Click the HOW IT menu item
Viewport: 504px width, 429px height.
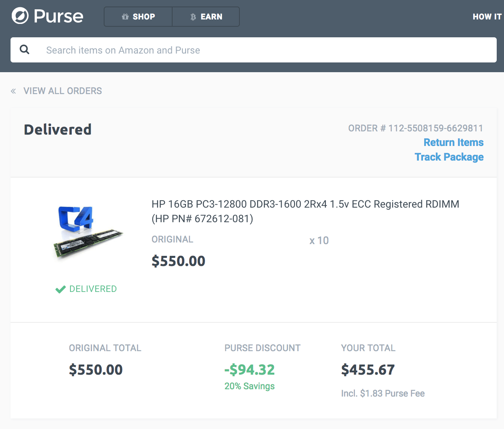[x=487, y=17]
